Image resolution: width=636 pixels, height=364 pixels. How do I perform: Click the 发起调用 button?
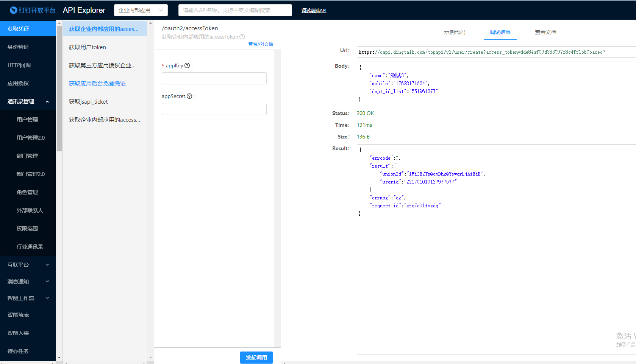tap(256, 358)
